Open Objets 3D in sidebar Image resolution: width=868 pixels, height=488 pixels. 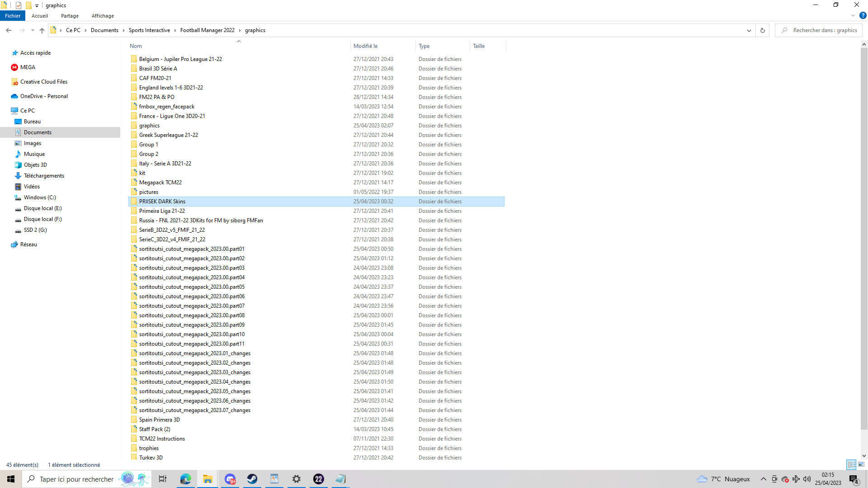point(35,165)
